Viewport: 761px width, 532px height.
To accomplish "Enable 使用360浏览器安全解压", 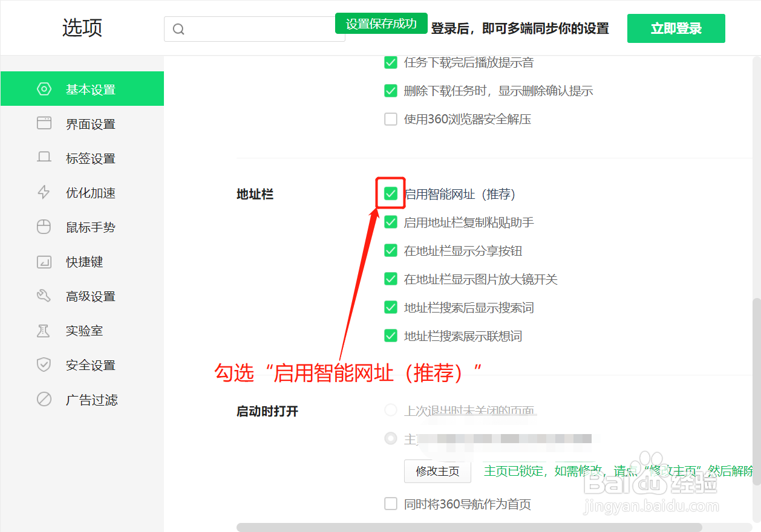I will 390,119.
